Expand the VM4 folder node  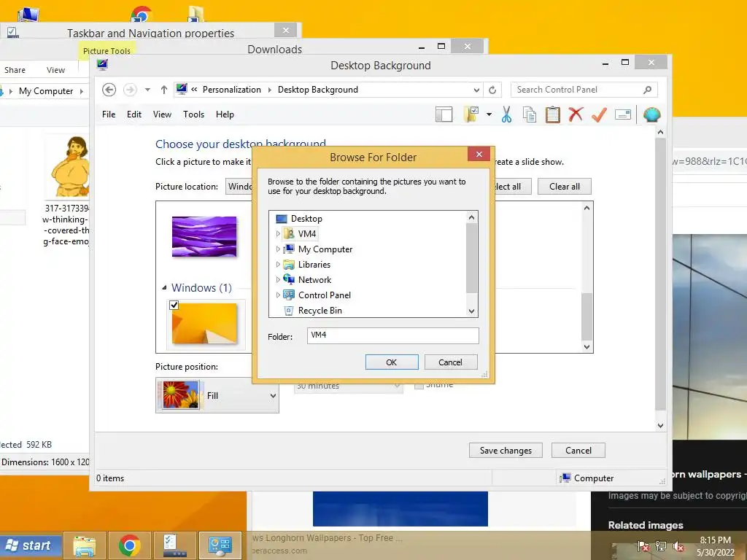point(278,234)
